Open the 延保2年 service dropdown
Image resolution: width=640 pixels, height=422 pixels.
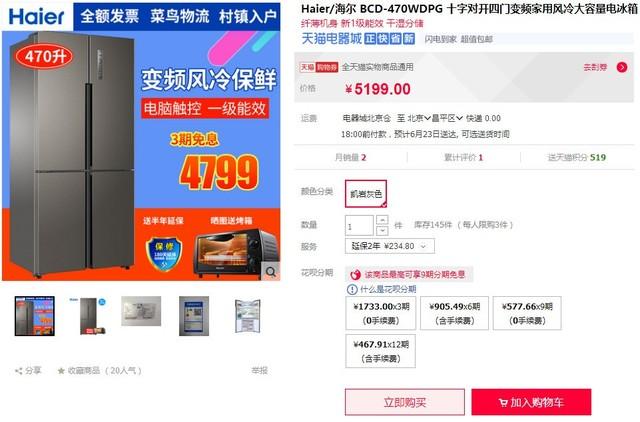(390, 246)
